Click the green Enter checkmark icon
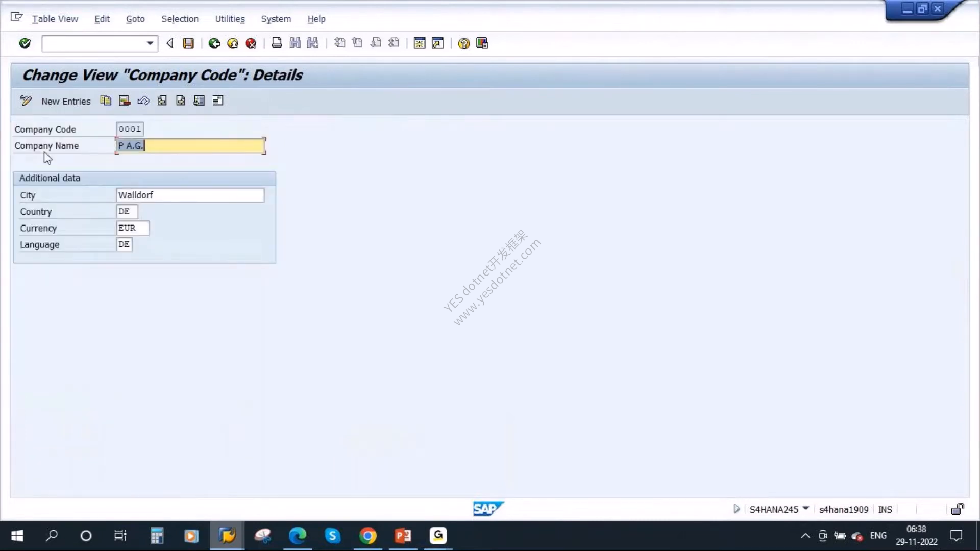This screenshot has width=980, height=551. [x=25, y=43]
